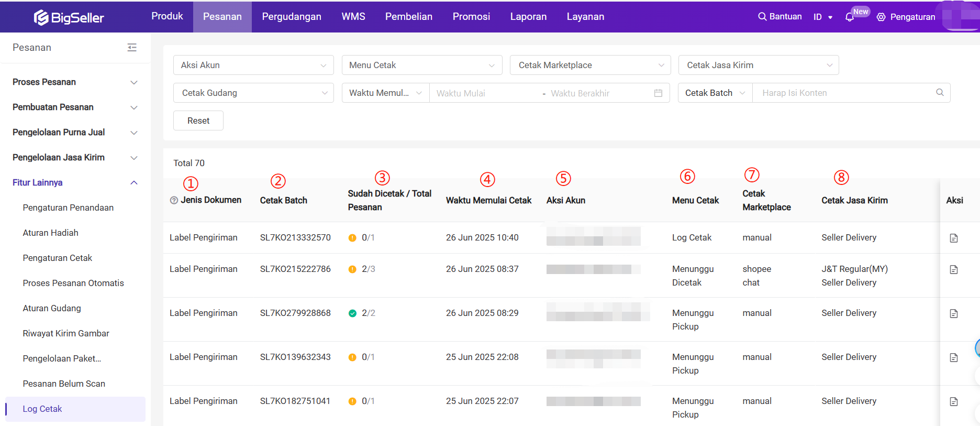Image resolution: width=980 pixels, height=426 pixels.
Task: Click batch number SL7KO139632343
Action: point(295,357)
